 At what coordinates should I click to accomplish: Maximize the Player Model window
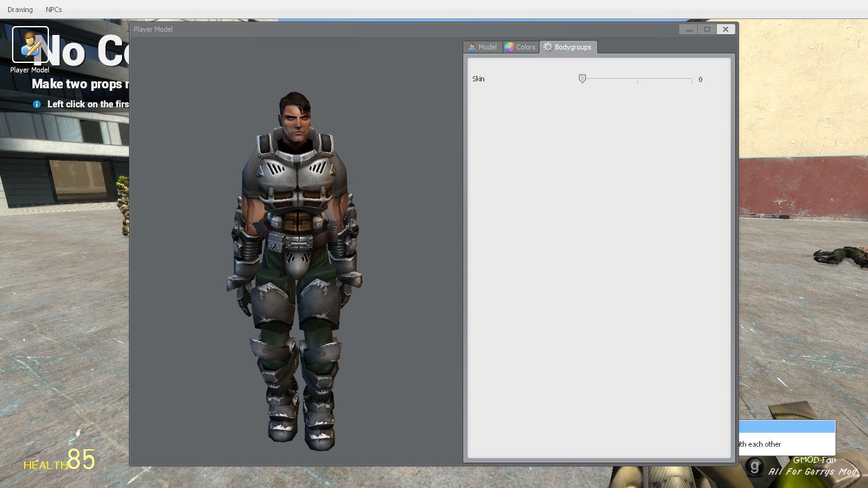(x=707, y=29)
